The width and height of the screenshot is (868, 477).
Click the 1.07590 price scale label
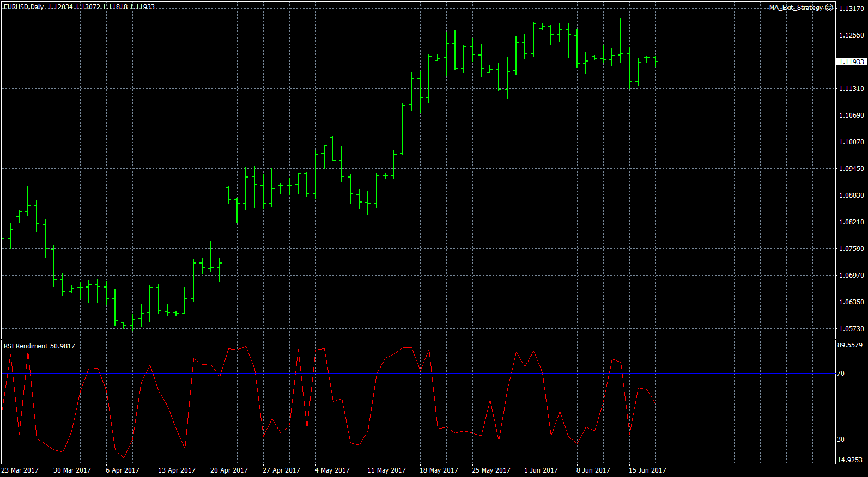pos(851,249)
